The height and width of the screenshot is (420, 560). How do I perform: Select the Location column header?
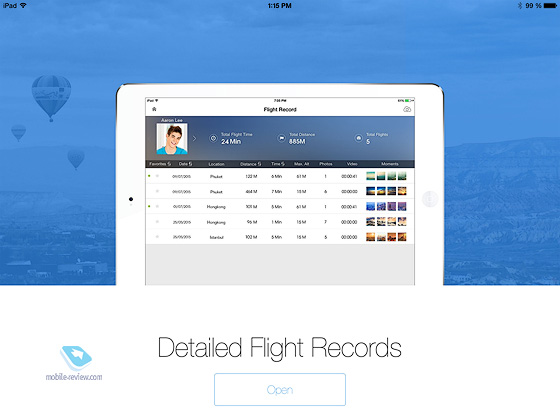(216, 164)
